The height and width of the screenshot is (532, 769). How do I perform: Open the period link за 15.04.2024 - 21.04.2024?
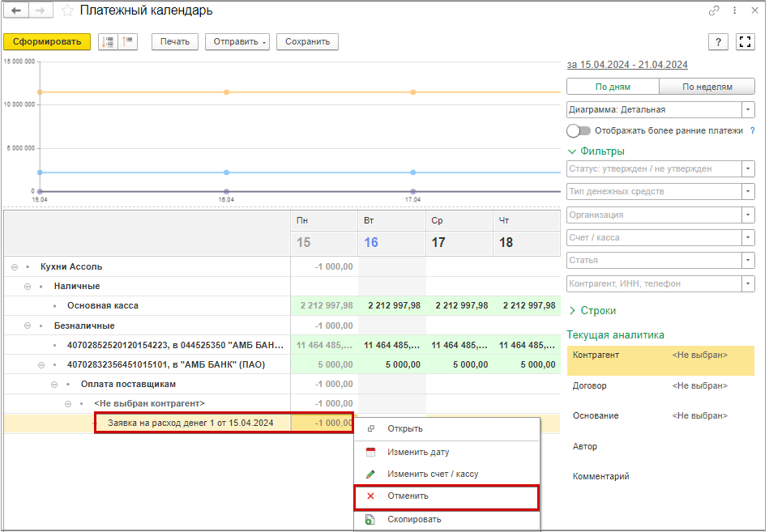(627, 65)
